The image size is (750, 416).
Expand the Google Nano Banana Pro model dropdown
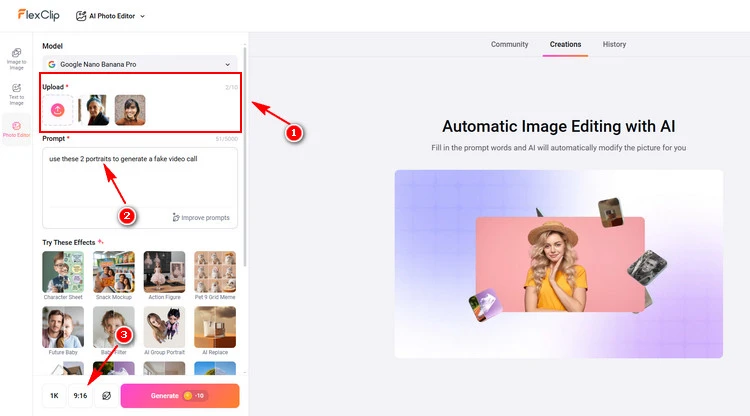click(x=140, y=64)
